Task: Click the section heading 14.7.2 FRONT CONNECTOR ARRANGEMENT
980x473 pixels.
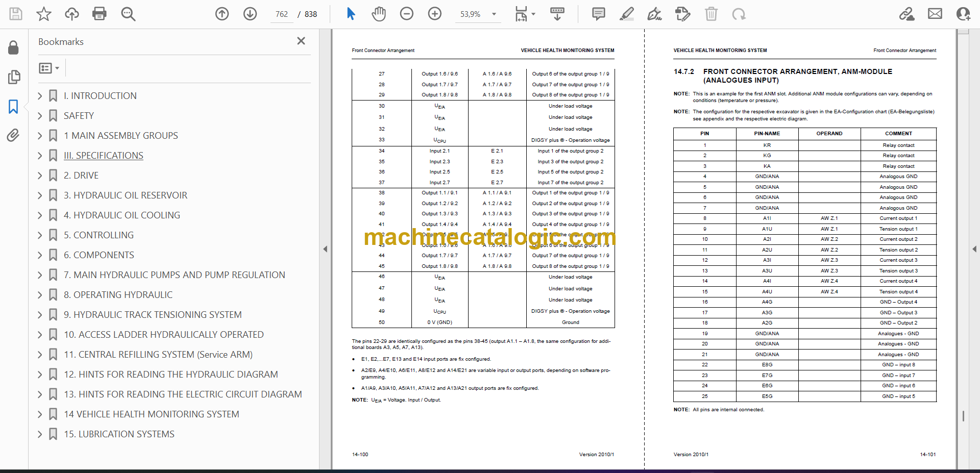Action: coord(783,76)
